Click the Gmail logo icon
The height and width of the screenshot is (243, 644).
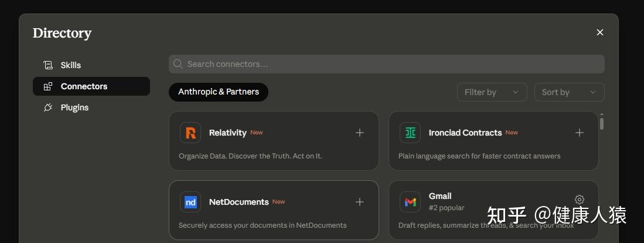click(410, 202)
